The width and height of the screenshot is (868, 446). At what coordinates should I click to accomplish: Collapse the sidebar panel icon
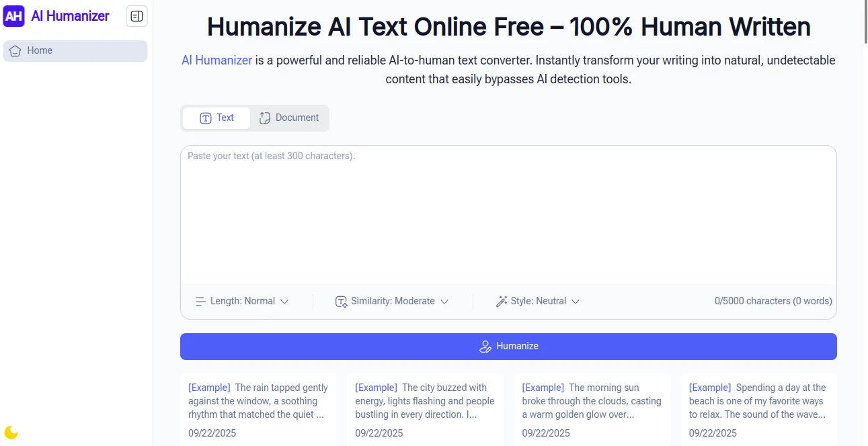click(x=136, y=15)
